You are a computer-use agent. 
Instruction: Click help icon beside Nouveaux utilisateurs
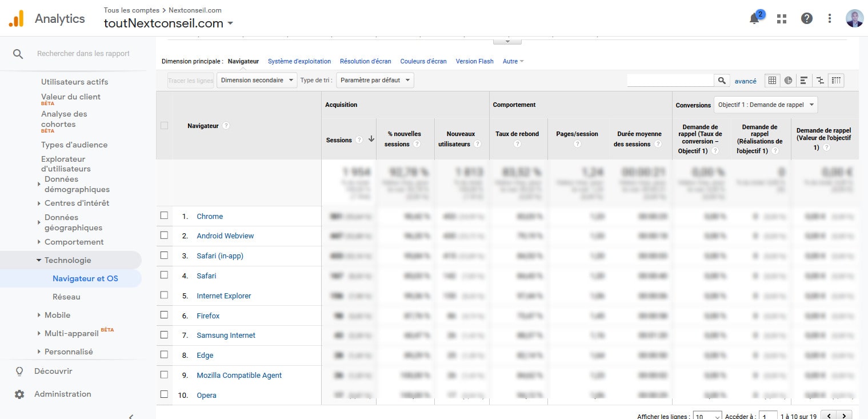(x=477, y=144)
